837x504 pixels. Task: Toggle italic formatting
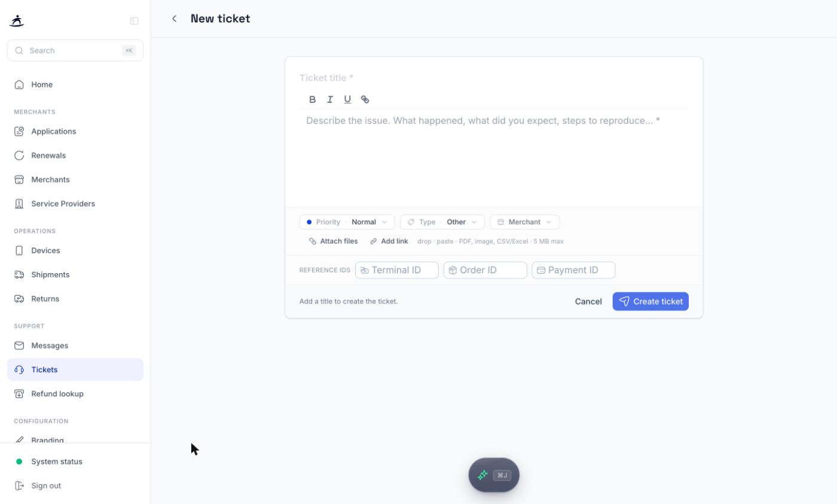(x=329, y=99)
